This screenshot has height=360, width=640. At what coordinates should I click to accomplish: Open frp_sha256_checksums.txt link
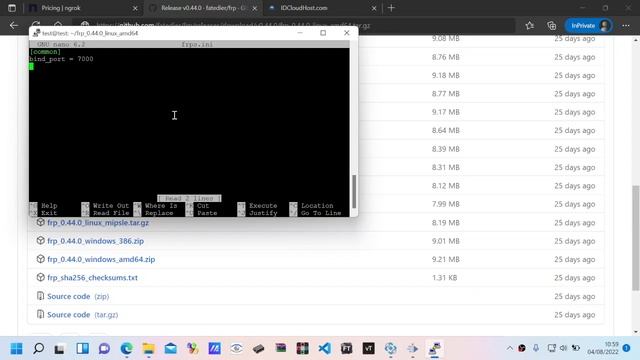92,278
